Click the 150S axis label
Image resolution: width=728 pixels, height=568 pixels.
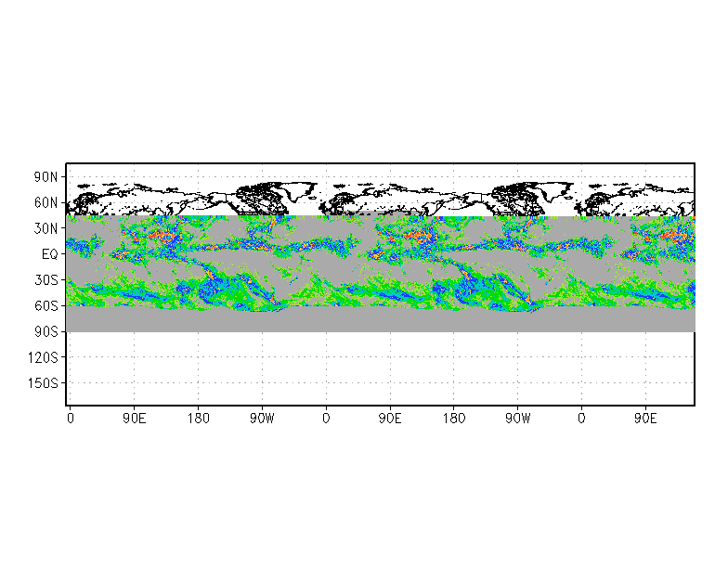[44, 382]
